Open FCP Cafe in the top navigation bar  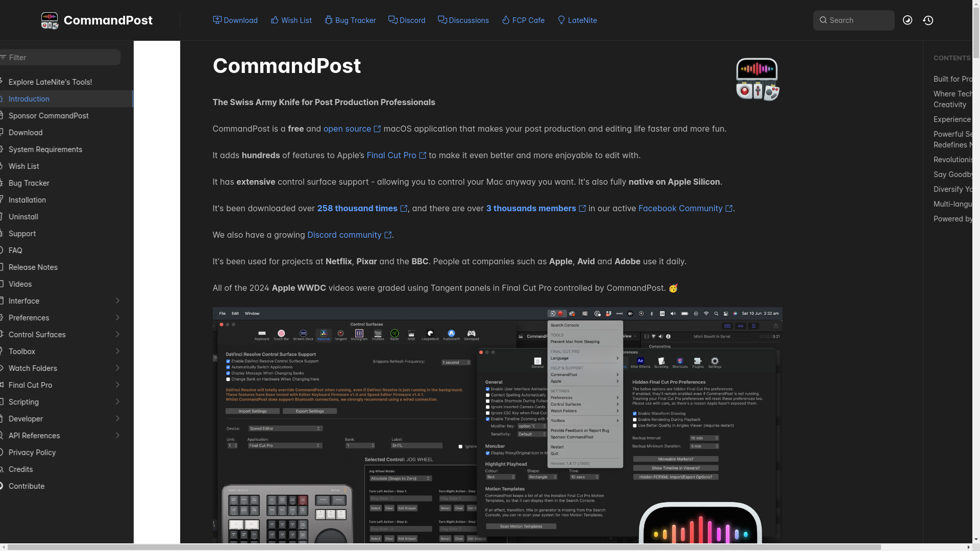tap(523, 20)
